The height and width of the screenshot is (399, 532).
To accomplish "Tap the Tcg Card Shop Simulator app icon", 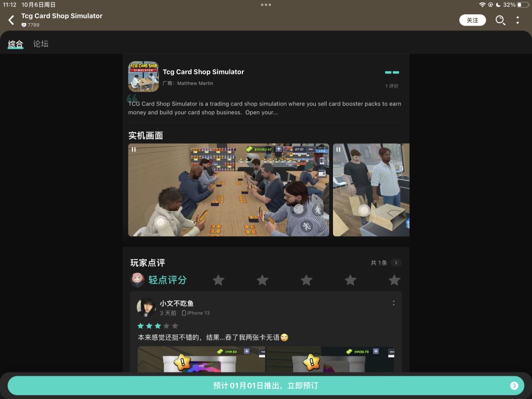I will tap(143, 76).
